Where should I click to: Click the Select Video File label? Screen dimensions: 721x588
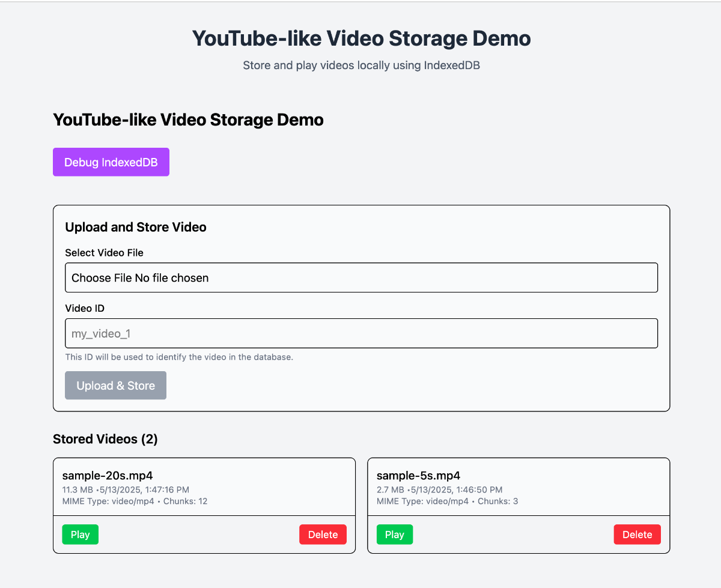coord(104,253)
